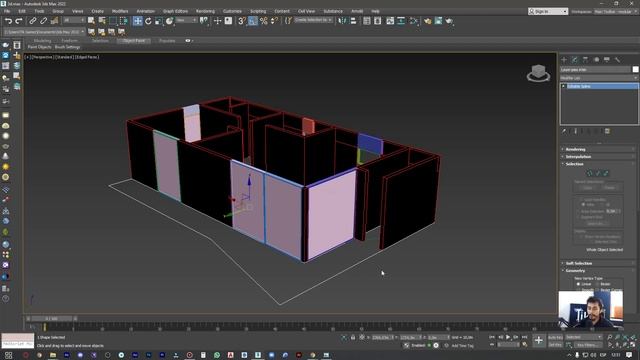Viewport: 640px width, 360px height.
Task: Open the Selected key filter dropdown
Action: pyautogui.click(x=584, y=337)
